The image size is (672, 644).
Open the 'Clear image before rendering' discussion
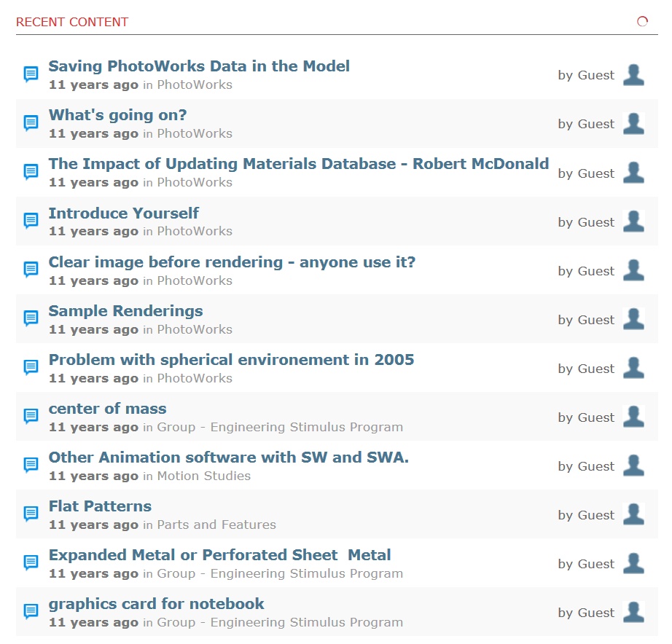(x=232, y=262)
